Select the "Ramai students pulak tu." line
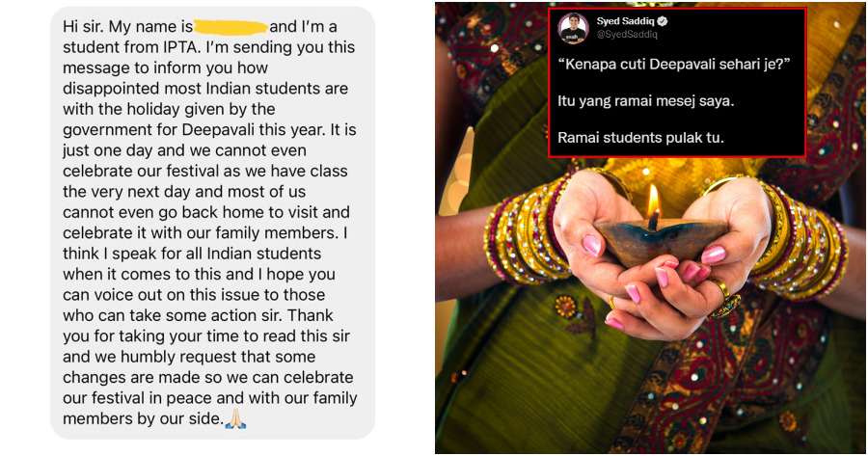The width and height of the screenshot is (868, 456). [640, 137]
